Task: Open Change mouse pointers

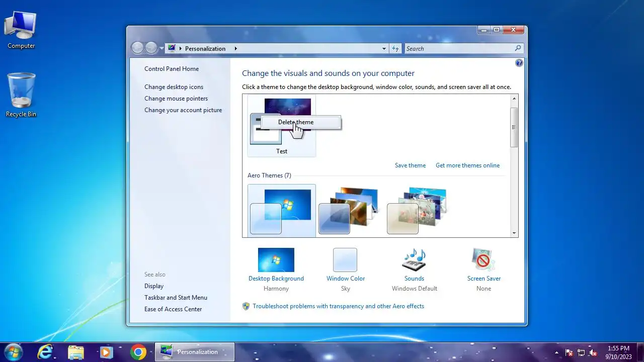Action: coord(176,99)
